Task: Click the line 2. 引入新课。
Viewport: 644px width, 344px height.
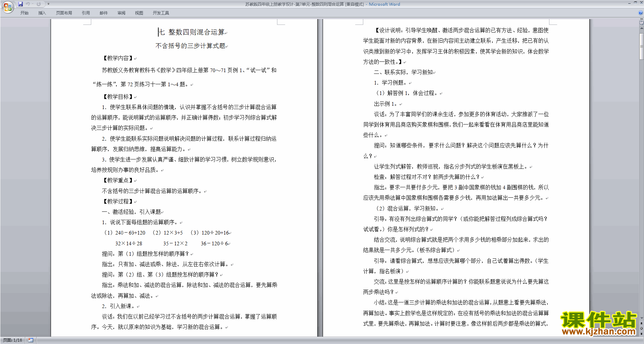Action: click(x=119, y=306)
